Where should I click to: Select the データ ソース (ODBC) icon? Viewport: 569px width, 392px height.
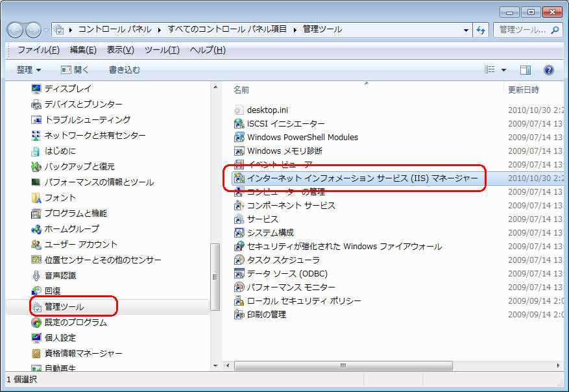click(239, 274)
